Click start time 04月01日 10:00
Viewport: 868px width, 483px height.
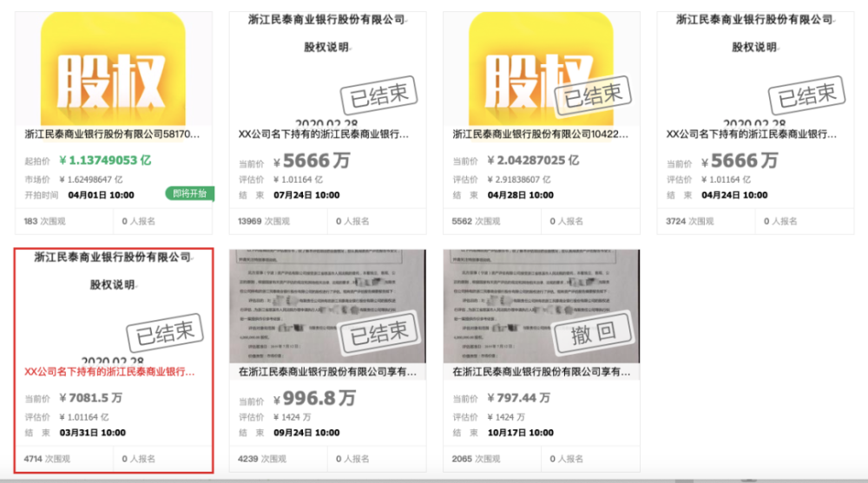tap(102, 195)
